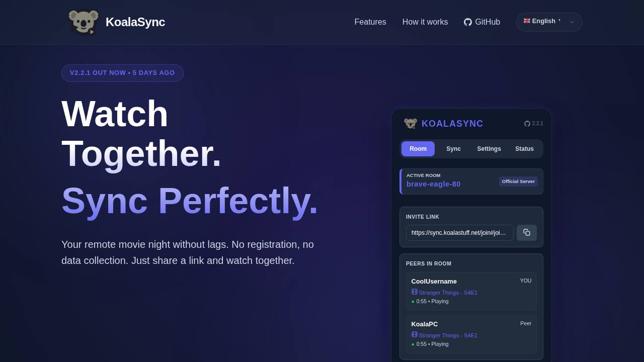Click the koala logo in the page header

[84, 22]
